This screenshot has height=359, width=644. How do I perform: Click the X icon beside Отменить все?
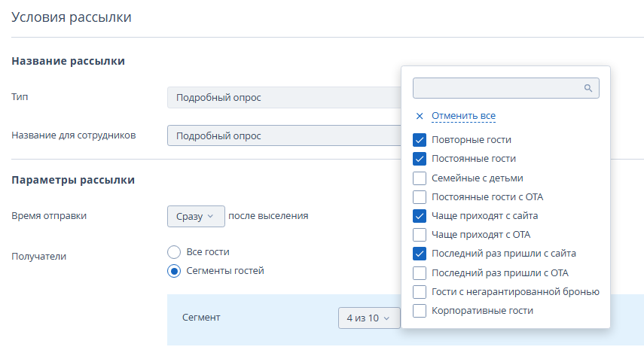coord(420,116)
